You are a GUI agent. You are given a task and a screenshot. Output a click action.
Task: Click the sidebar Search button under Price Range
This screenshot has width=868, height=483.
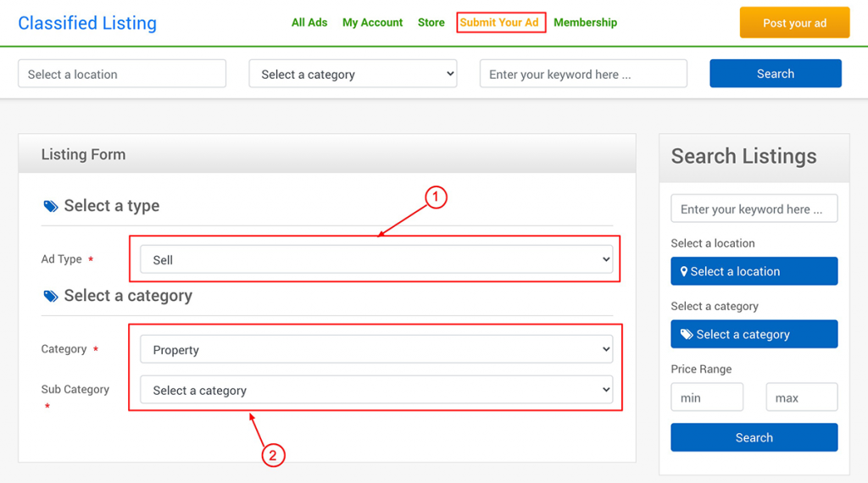[754, 437]
